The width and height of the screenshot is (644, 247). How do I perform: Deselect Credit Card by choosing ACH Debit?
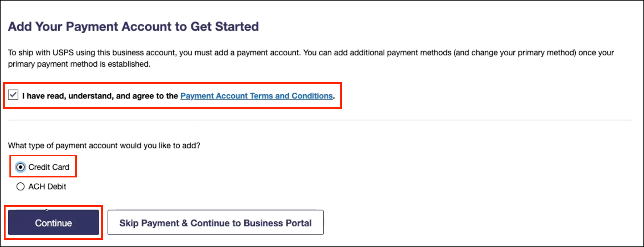click(x=20, y=187)
